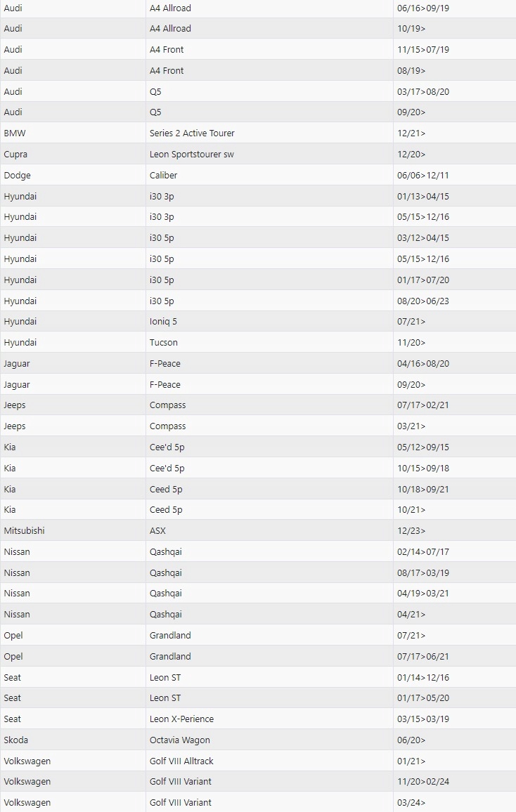Click the 02/14>07/17 date range cell

(x=423, y=552)
